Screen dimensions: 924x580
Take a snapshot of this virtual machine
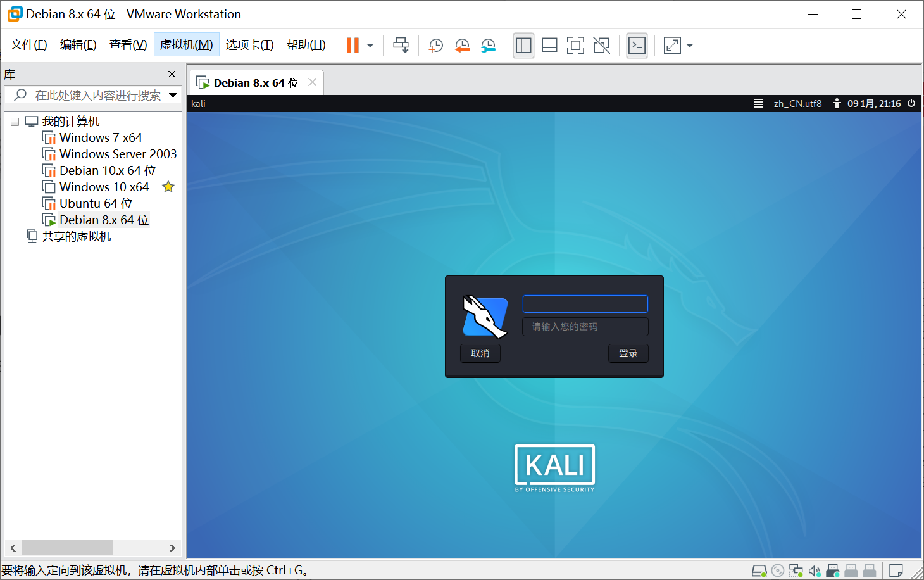coord(436,45)
